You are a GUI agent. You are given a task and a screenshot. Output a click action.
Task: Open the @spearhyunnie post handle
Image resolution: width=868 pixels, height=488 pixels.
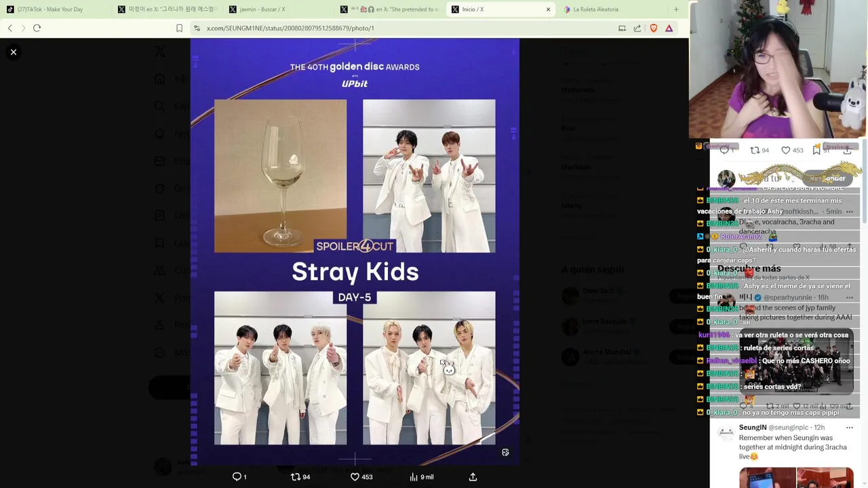789,298
